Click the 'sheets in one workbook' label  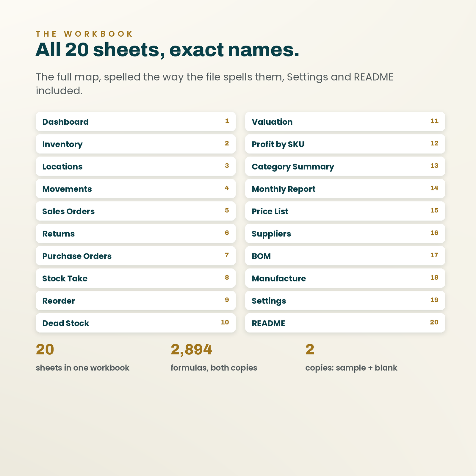tap(82, 368)
